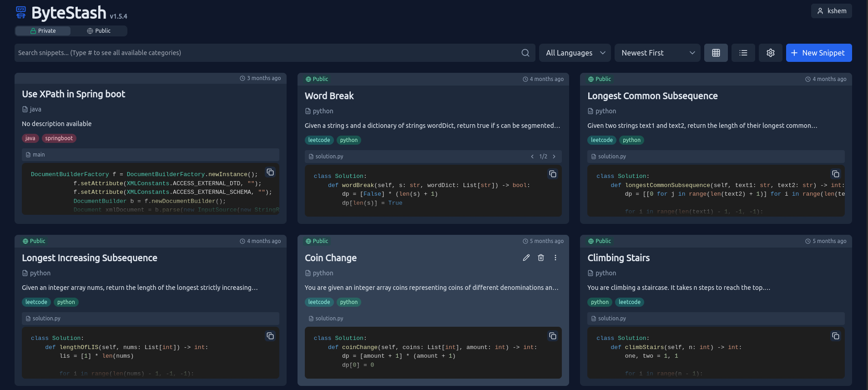
Task: Switch to Public snippets view
Action: coord(99,31)
